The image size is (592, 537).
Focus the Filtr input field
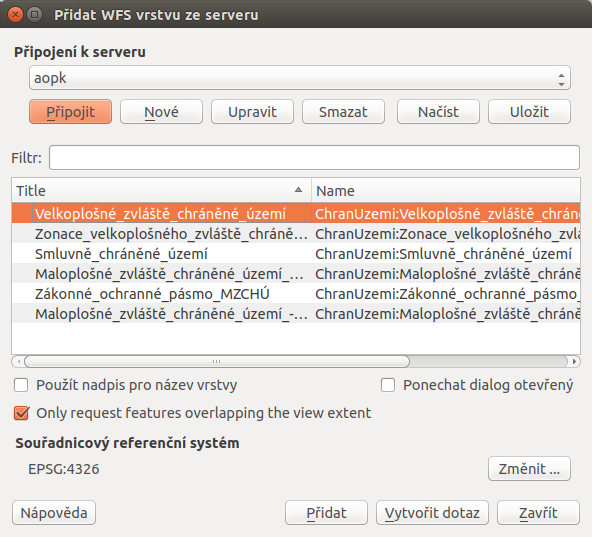pyautogui.click(x=314, y=157)
